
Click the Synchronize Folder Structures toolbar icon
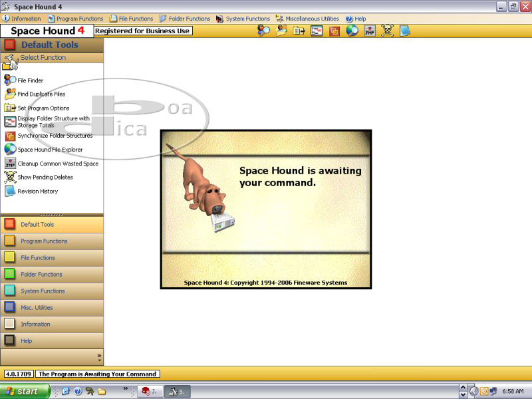(334, 31)
